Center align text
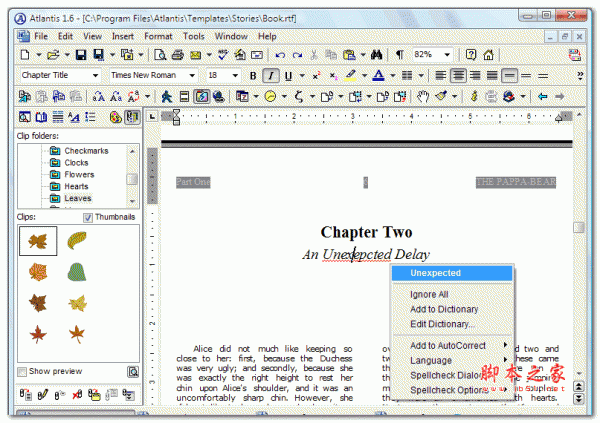 (458, 75)
